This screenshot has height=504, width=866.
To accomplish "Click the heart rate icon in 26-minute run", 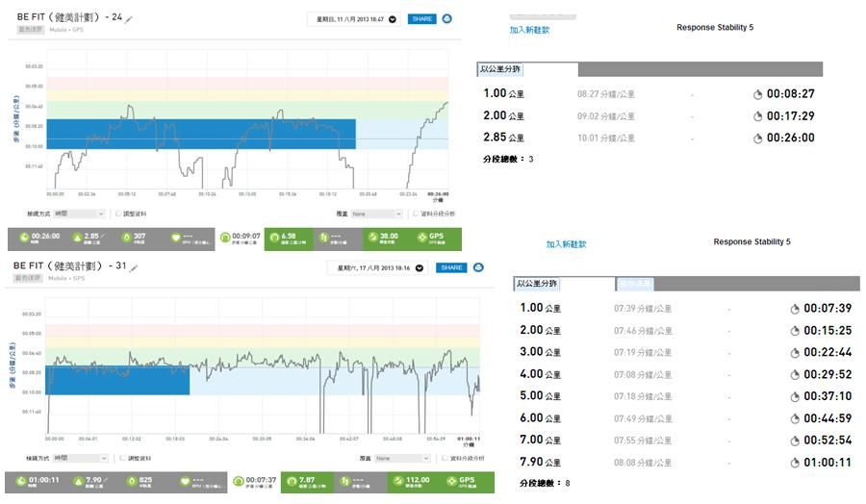I will pyautogui.click(x=176, y=238).
